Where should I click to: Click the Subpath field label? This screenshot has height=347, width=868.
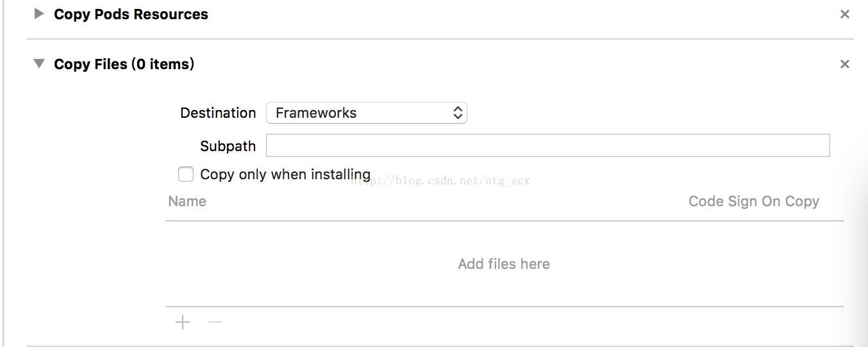(228, 146)
